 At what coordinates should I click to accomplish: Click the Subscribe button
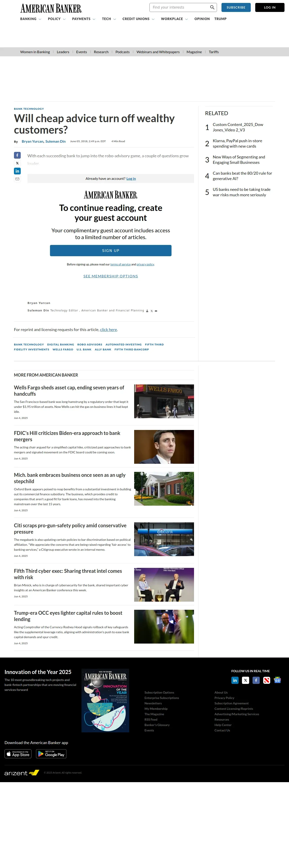(236, 7)
